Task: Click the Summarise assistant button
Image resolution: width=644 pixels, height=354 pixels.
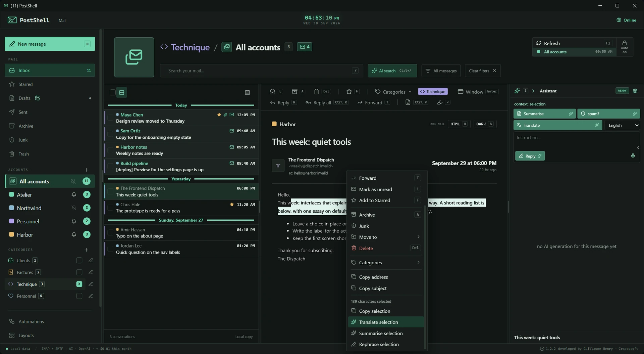Action: click(544, 114)
